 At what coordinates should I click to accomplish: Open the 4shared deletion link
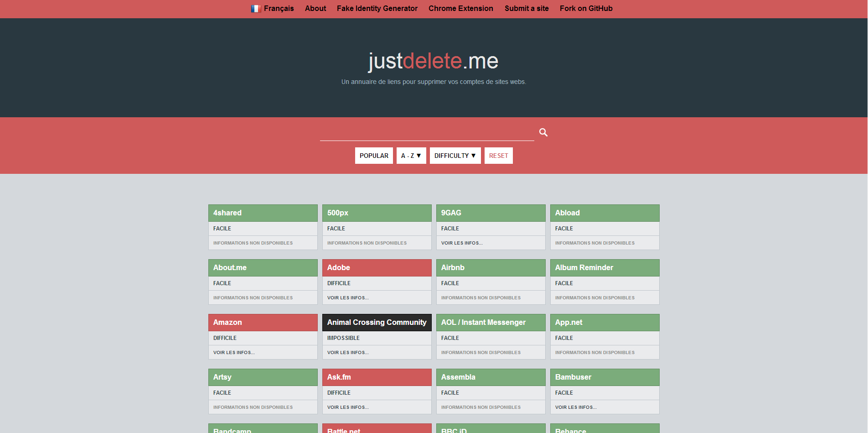(x=263, y=213)
